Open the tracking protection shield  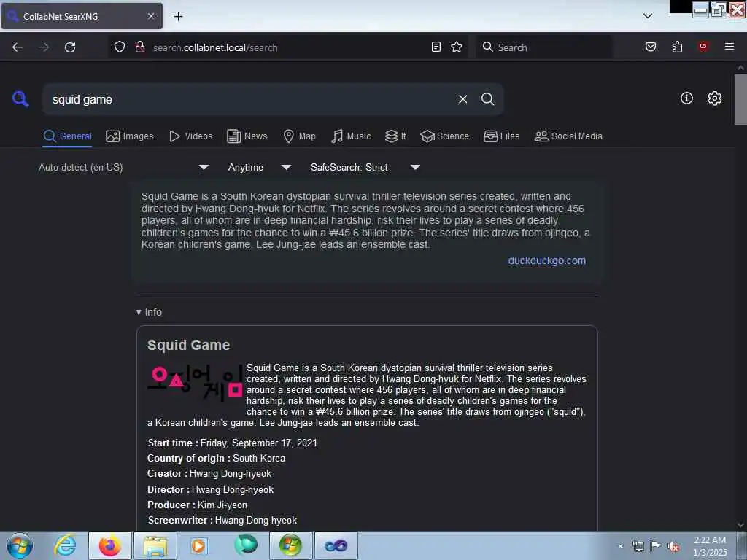(x=120, y=47)
